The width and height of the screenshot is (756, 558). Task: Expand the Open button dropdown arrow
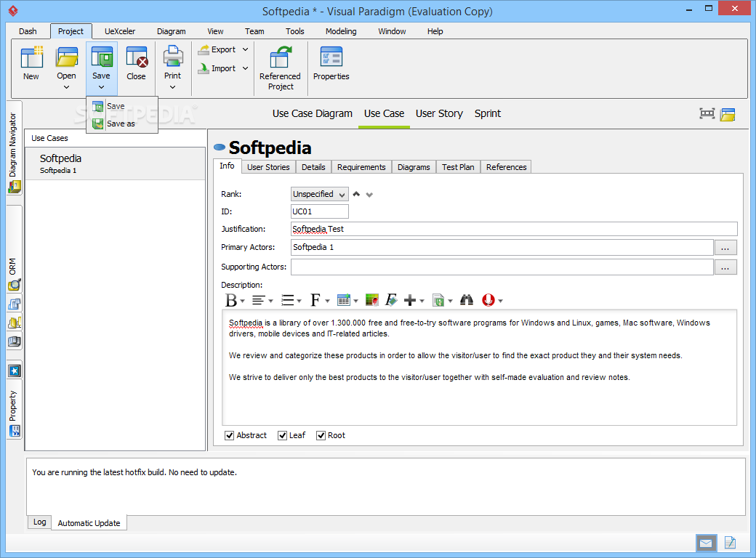tap(67, 87)
